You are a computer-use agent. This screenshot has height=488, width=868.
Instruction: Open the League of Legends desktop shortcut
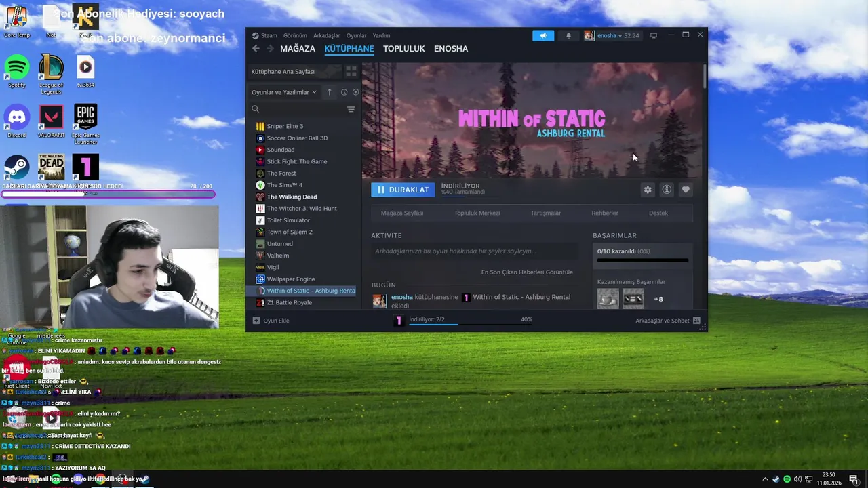coord(51,75)
